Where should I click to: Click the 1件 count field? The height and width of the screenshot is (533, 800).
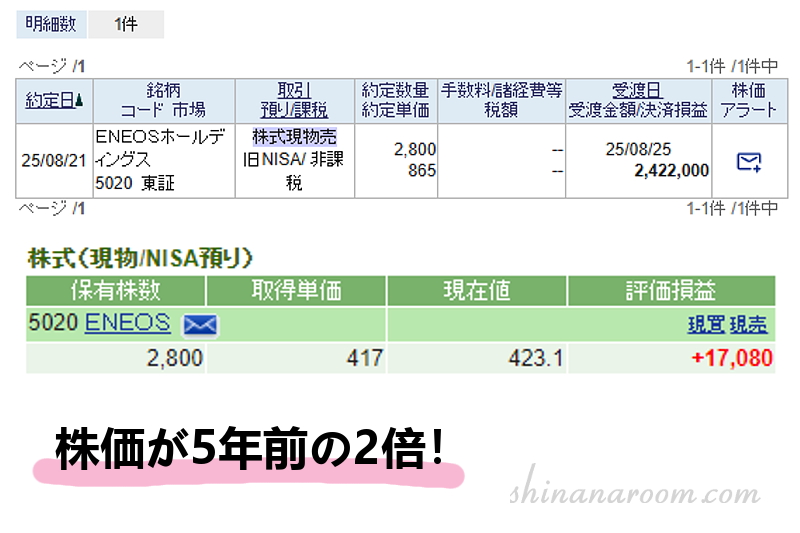(126, 25)
